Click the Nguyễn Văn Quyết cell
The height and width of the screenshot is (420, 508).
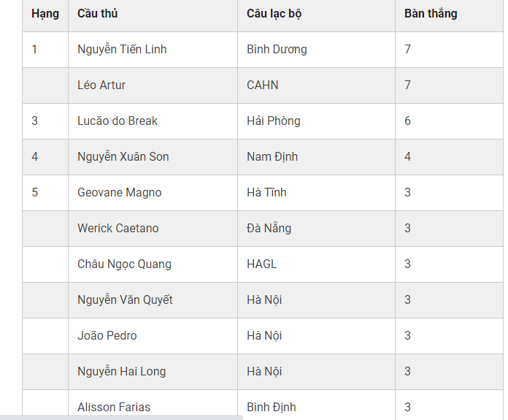tap(125, 300)
